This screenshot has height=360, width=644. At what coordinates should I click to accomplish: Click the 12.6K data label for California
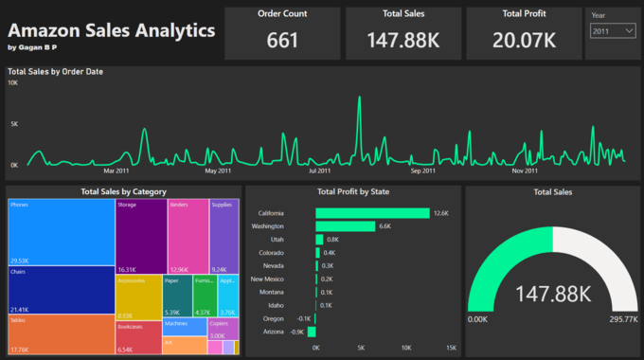[x=441, y=213]
